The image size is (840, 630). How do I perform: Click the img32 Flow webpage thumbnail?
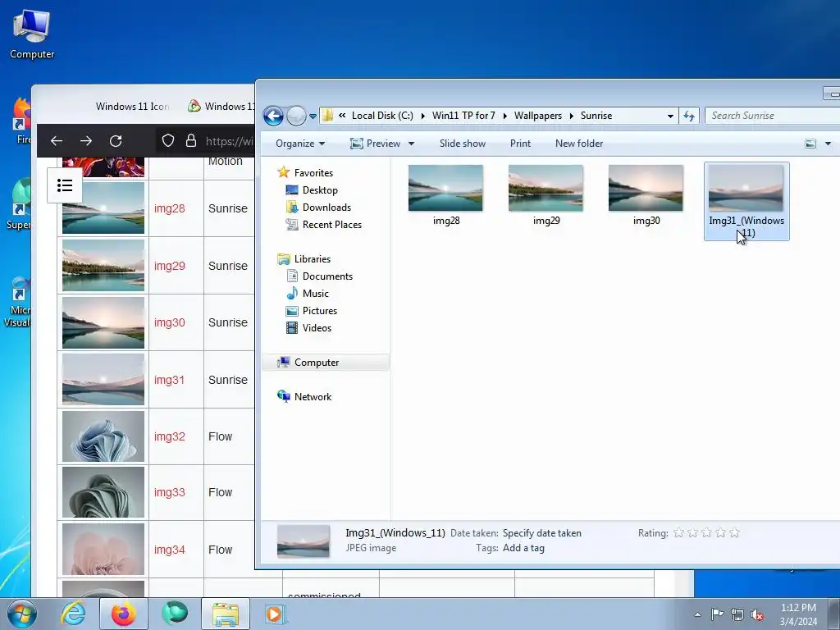tap(103, 436)
